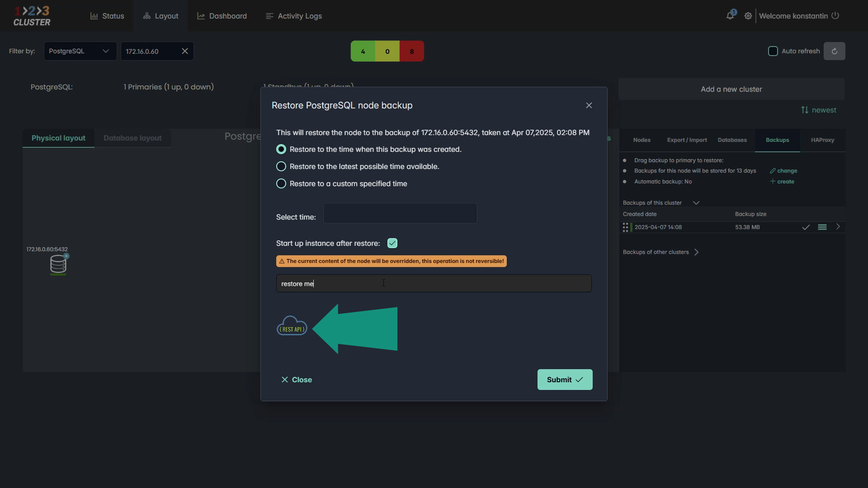The width and height of the screenshot is (868, 488).
Task: Select restore to latest possible time
Action: tap(281, 166)
